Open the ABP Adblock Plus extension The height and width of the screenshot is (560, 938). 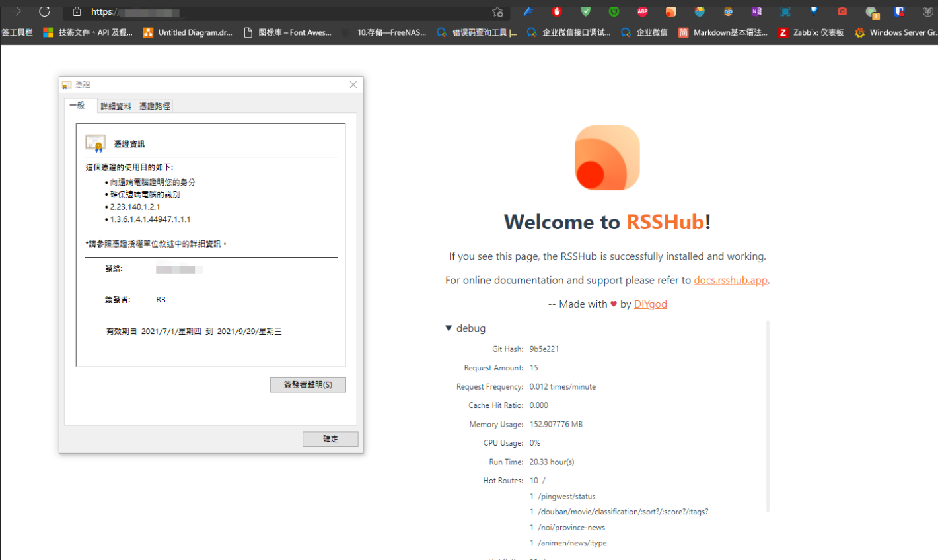(642, 11)
